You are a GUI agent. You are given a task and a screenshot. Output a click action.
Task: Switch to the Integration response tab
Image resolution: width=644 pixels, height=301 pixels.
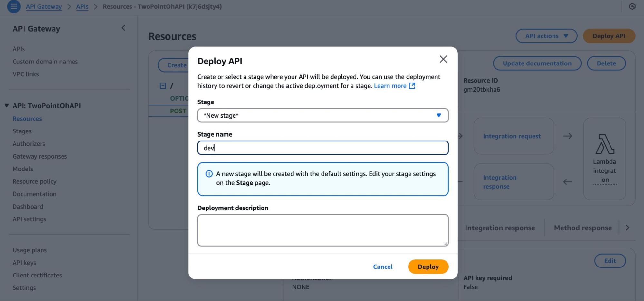pyautogui.click(x=500, y=228)
